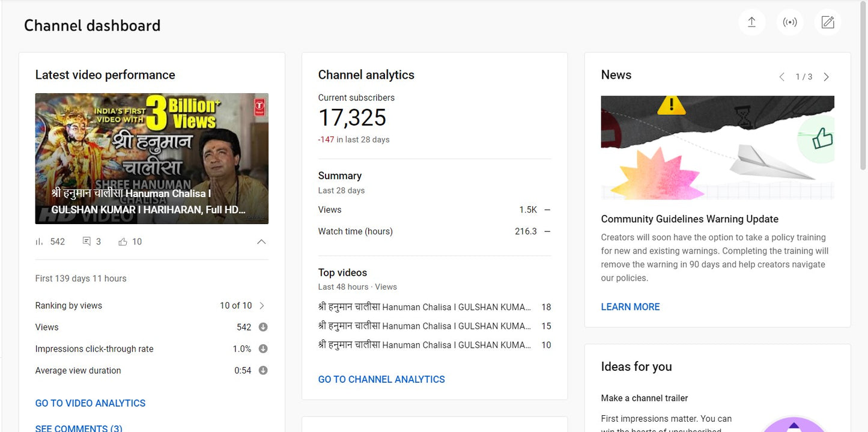Click the comments count icon
The width and height of the screenshot is (868, 432).
tap(86, 242)
